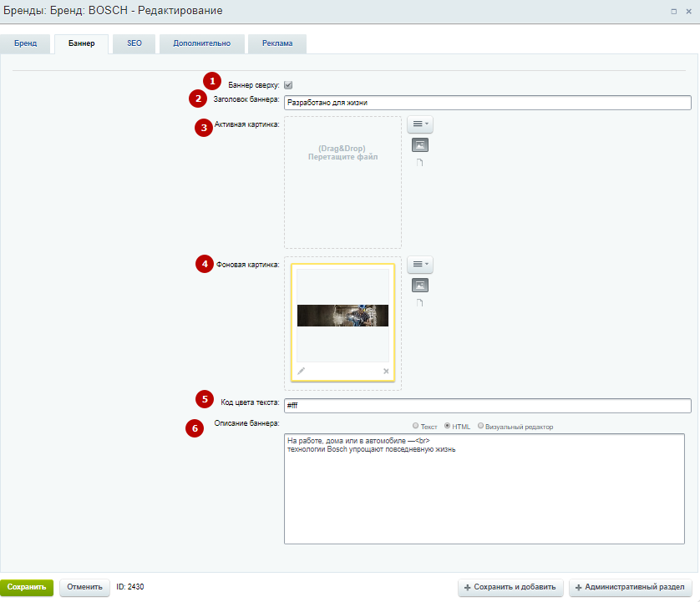Click the Код цвета текста input field
Image resolution: width=700 pixels, height=602 pixels.
pyautogui.click(x=488, y=406)
